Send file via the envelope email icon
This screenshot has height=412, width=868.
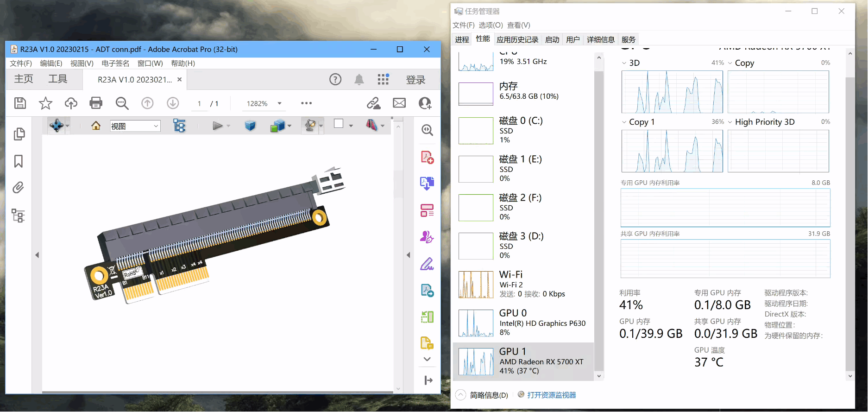(399, 103)
